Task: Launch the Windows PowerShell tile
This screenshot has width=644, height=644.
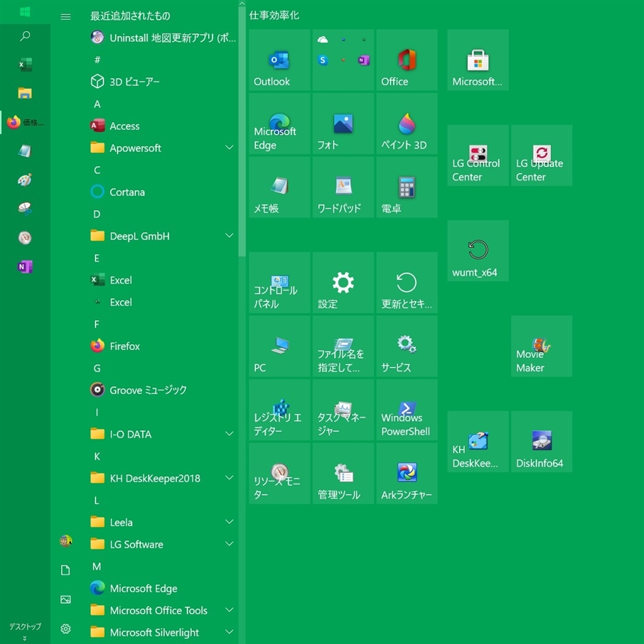Action: [x=407, y=410]
